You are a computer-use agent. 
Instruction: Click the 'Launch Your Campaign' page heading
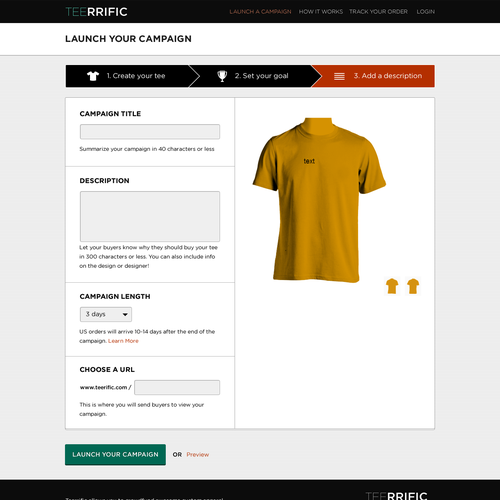128,39
